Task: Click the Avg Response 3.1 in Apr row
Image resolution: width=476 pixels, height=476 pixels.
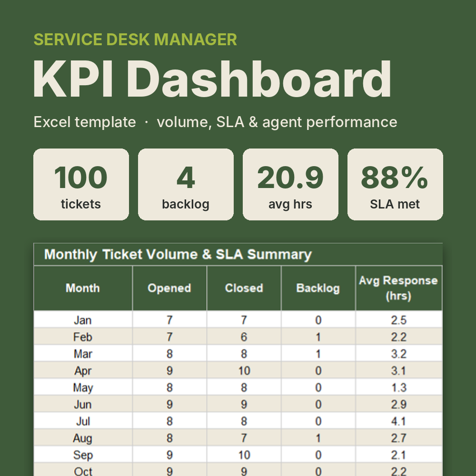Action: (x=398, y=371)
